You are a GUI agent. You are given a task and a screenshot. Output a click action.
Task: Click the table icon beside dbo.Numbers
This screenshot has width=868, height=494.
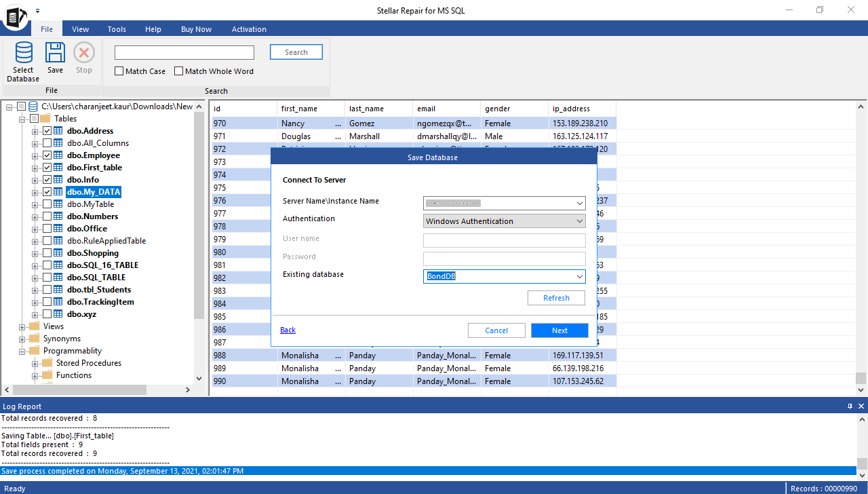point(58,216)
